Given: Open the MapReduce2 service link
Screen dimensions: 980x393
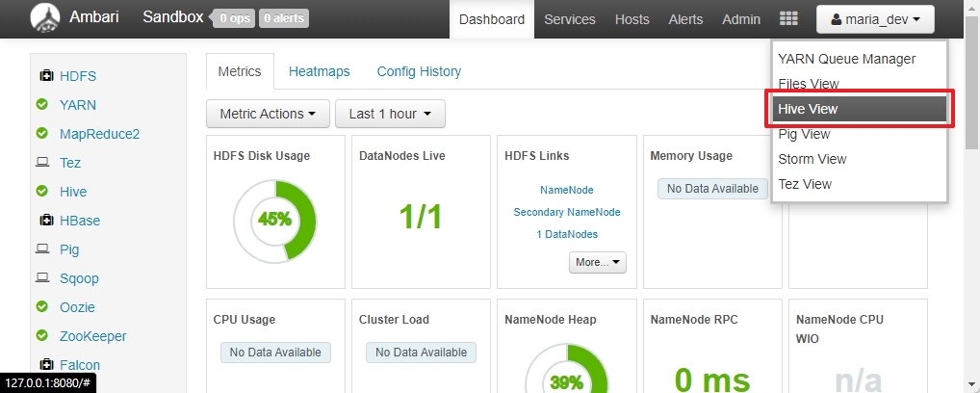Looking at the screenshot, I should [100, 134].
